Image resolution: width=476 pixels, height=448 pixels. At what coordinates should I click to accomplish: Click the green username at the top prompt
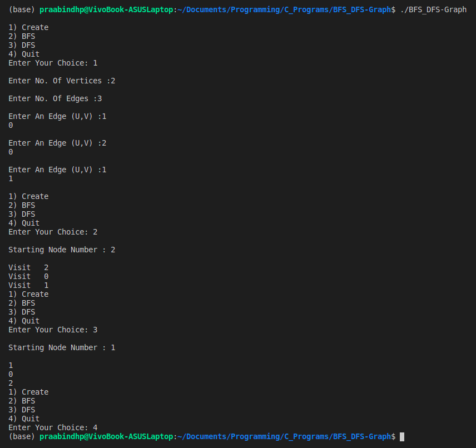pos(106,9)
